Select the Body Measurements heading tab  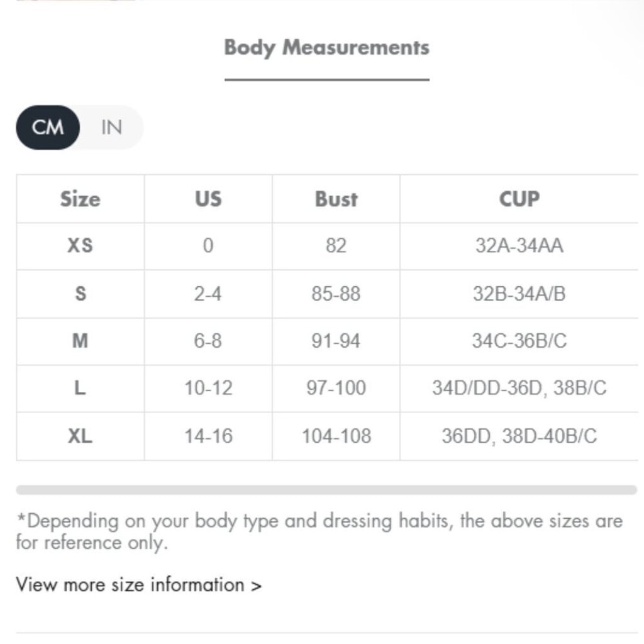[327, 48]
